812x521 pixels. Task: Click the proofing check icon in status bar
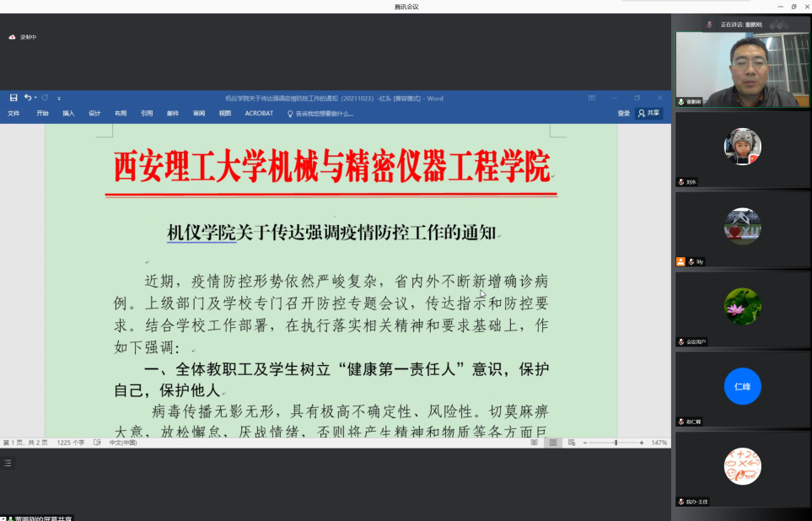click(97, 443)
